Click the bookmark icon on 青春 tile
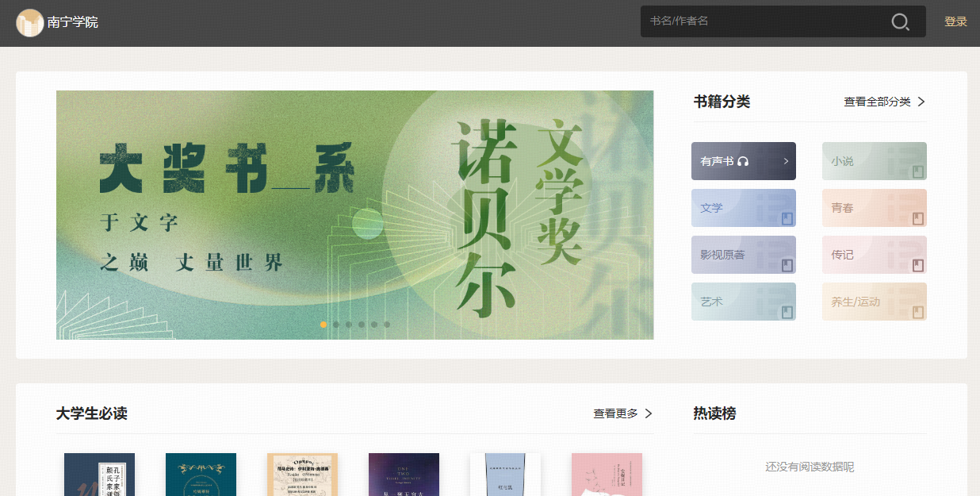Screen dimensions: 980x496 (918, 218)
